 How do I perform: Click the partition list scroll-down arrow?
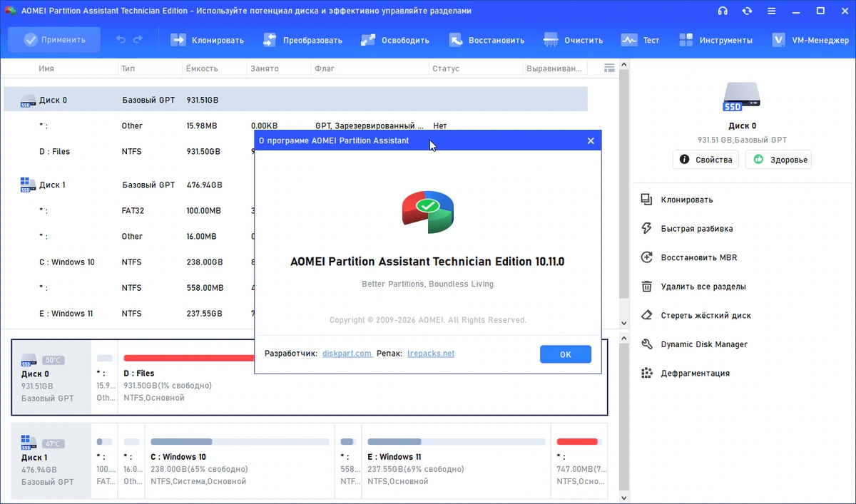624,323
